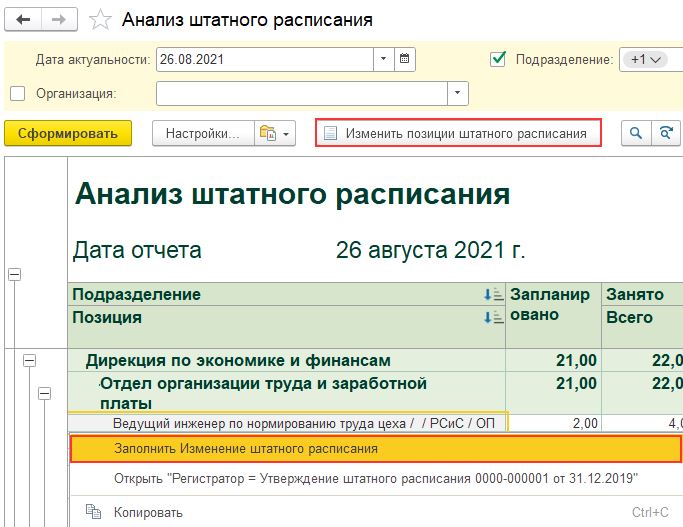Open Организация field dropdown arrow

point(457,93)
